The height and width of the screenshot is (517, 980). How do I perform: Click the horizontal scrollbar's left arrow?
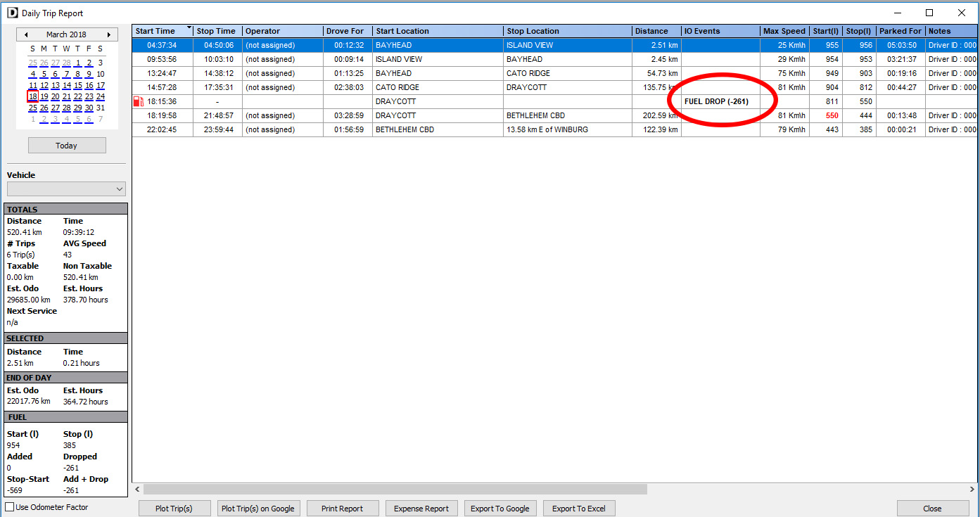coord(138,489)
